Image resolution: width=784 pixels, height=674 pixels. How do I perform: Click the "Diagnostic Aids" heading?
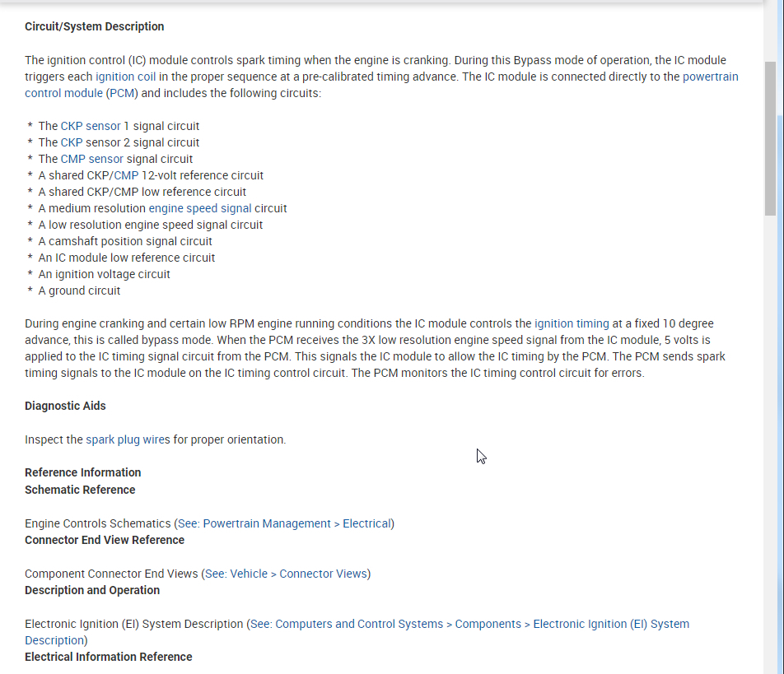point(65,406)
